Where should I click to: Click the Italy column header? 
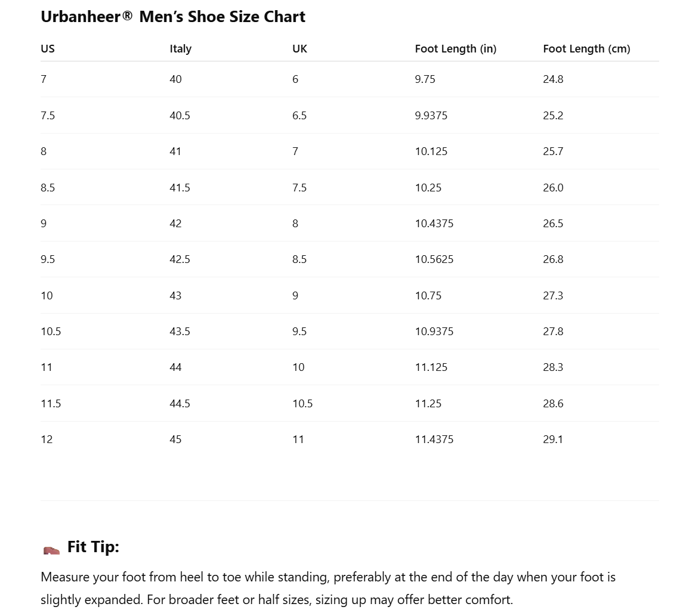[x=180, y=49]
